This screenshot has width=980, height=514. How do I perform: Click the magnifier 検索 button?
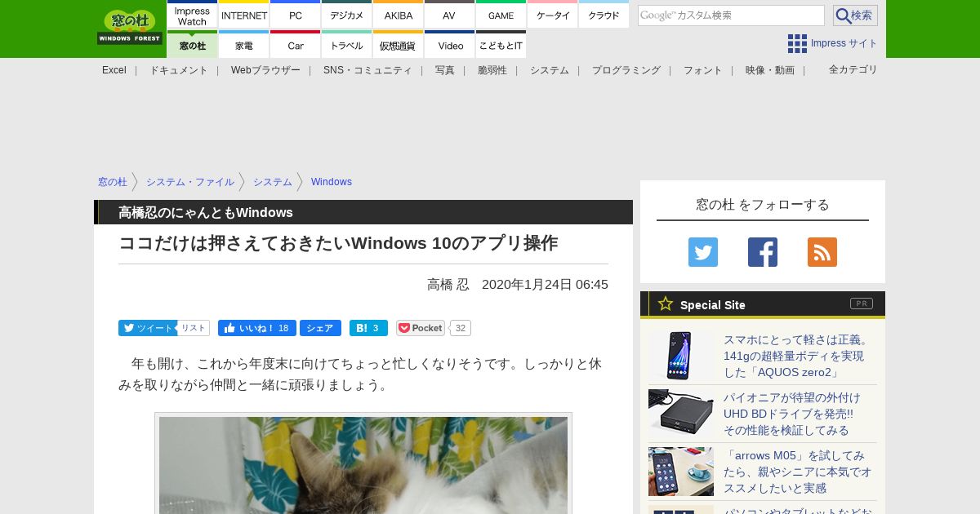[x=855, y=16]
